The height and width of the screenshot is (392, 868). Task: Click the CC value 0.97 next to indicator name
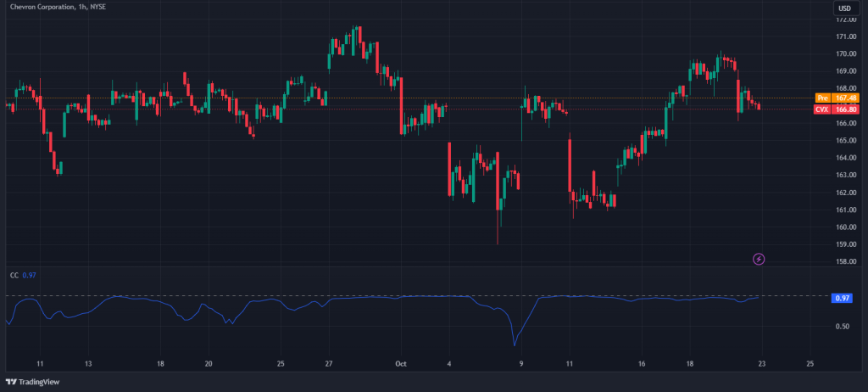(30, 274)
